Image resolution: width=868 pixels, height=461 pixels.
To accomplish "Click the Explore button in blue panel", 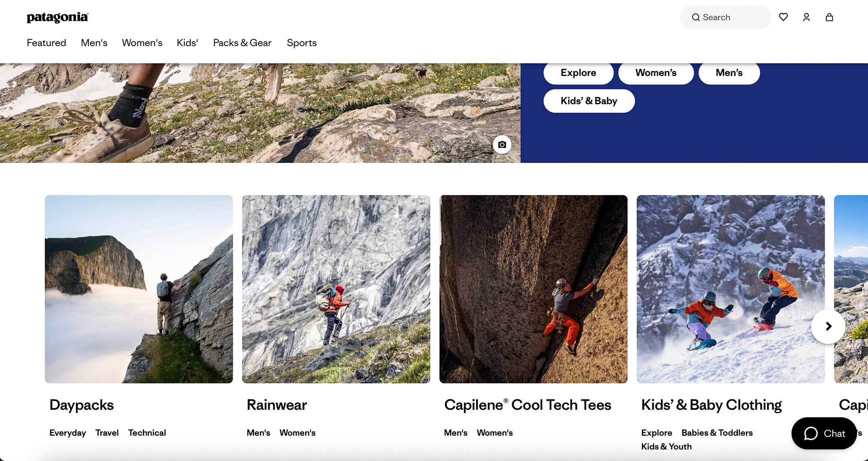I will point(578,73).
